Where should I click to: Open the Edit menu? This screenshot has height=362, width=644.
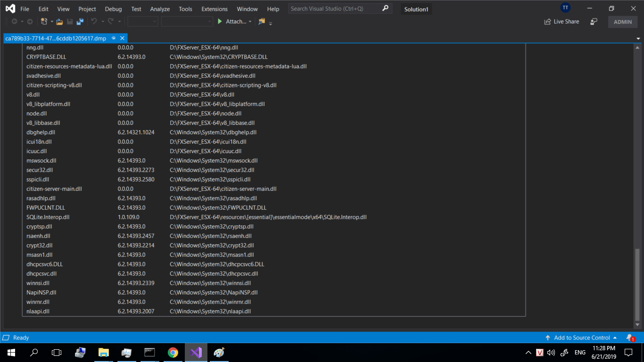point(43,9)
